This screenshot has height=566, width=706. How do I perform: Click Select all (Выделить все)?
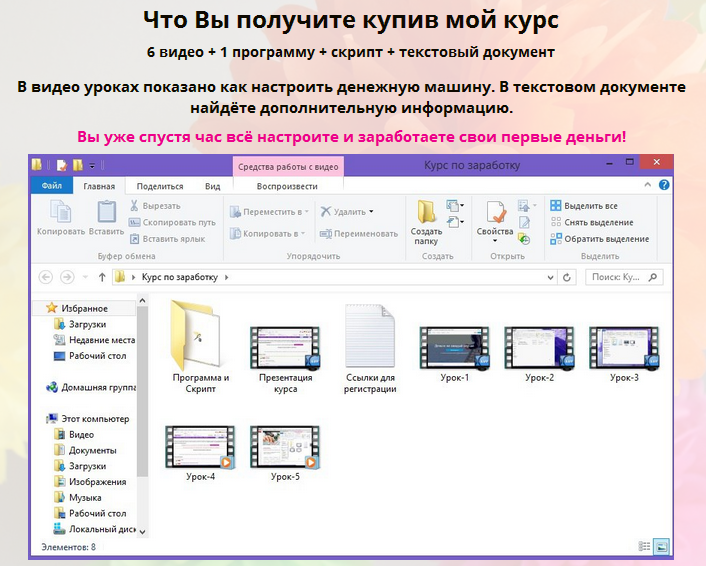(584, 206)
